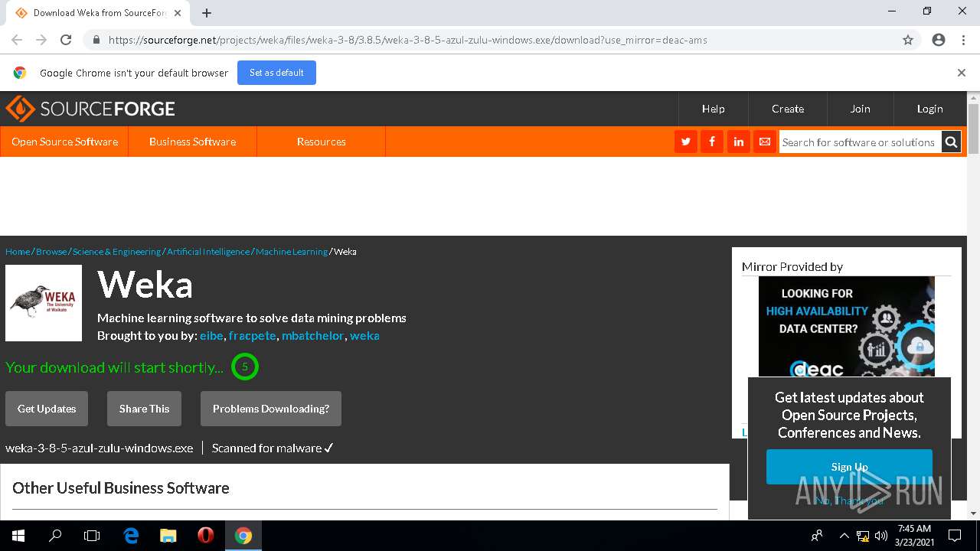This screenshot has height=551, width=980.
Task: Click Sign Up in updates popup
Action: 849,467
